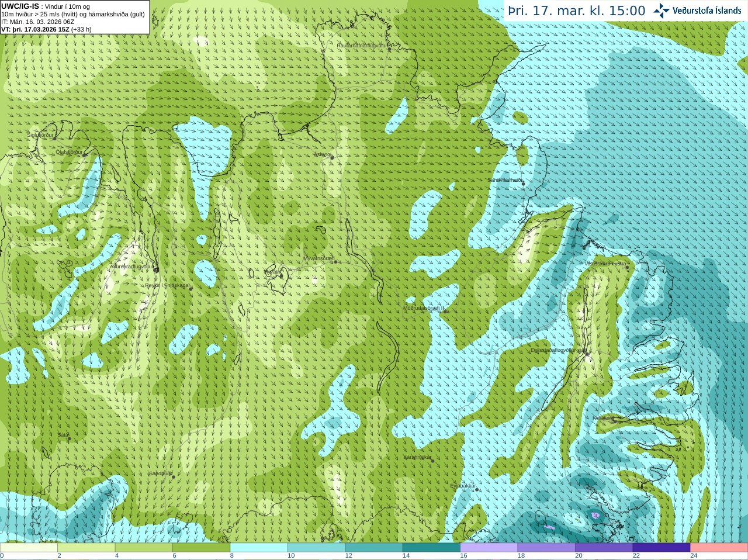This screenshot has width=748, height=560.
Task: Select the 8–10 m/s legend swatch
Action: tap(259, 548)
